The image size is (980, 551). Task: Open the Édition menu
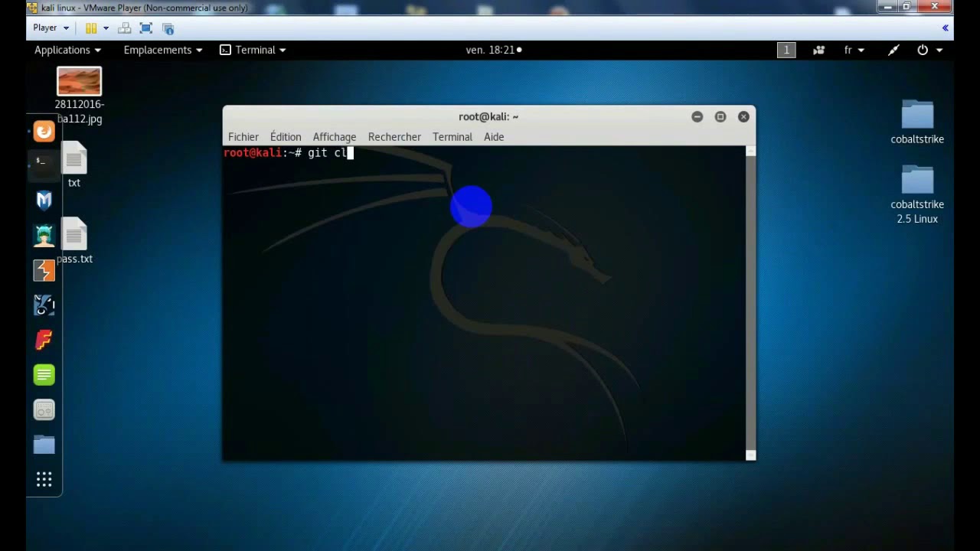[286, 137]
